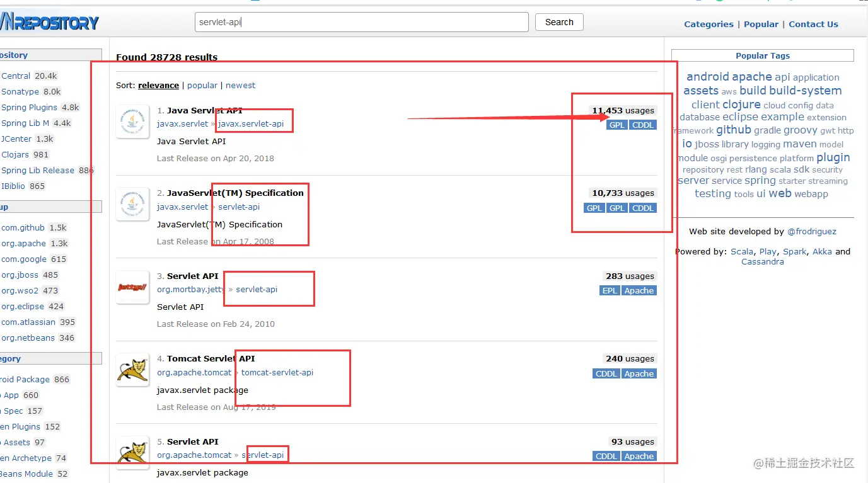Open the Spark powered-by link

794,251
